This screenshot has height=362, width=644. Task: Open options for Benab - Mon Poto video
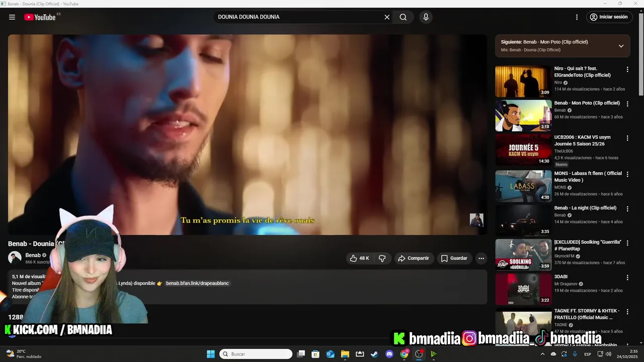point(627,104)
